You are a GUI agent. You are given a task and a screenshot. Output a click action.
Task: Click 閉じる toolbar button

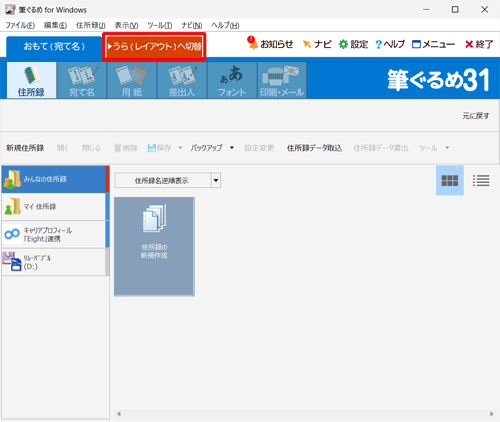[x=91, y=148]
